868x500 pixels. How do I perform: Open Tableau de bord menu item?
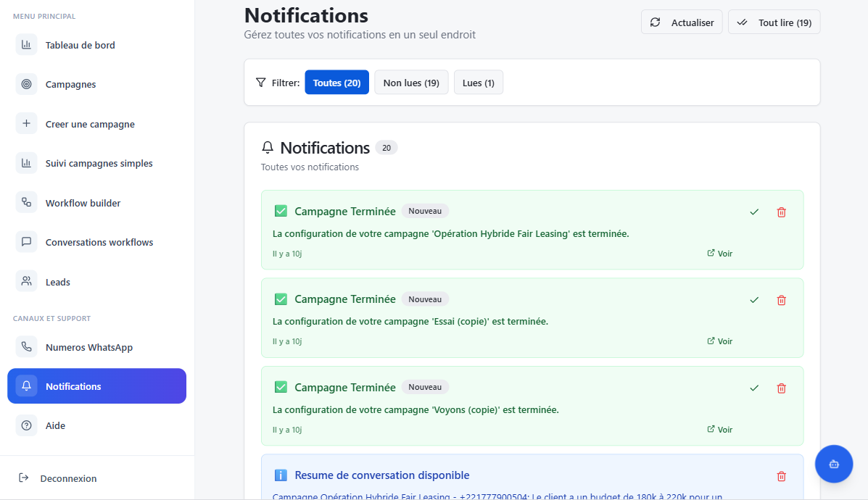point(97,45)
